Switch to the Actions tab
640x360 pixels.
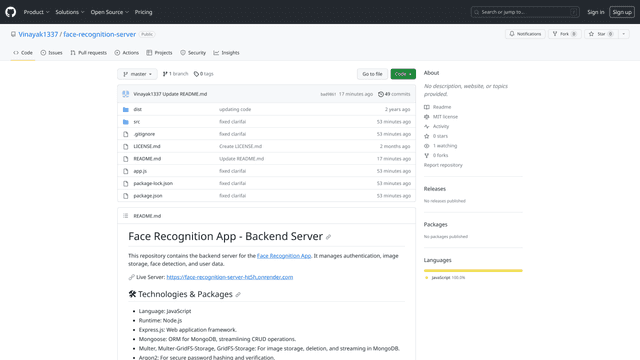[127, 53]
